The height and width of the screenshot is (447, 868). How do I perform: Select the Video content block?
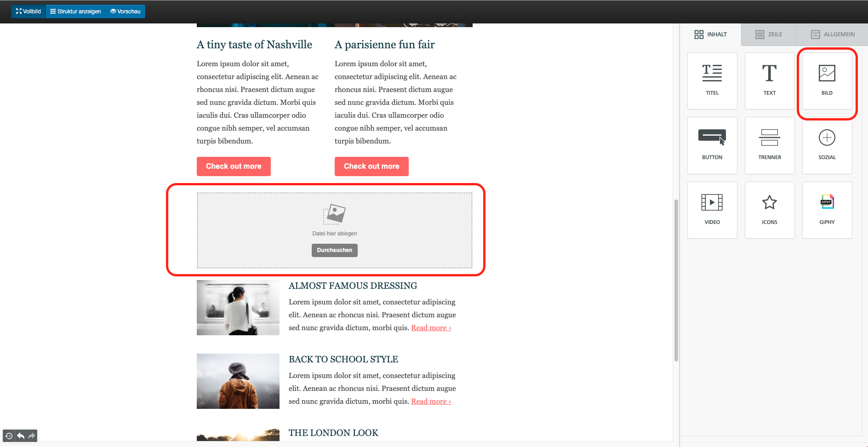pos(712,210)
